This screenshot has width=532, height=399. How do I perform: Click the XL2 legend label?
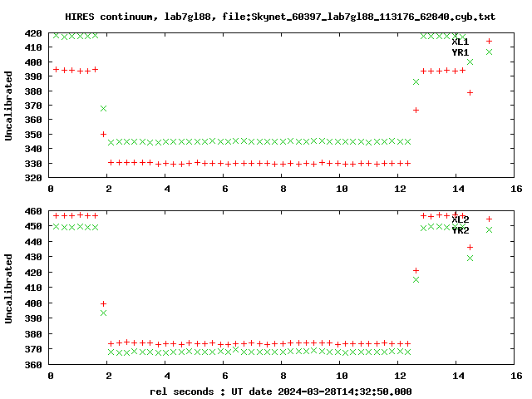click(x=460, y=219)
